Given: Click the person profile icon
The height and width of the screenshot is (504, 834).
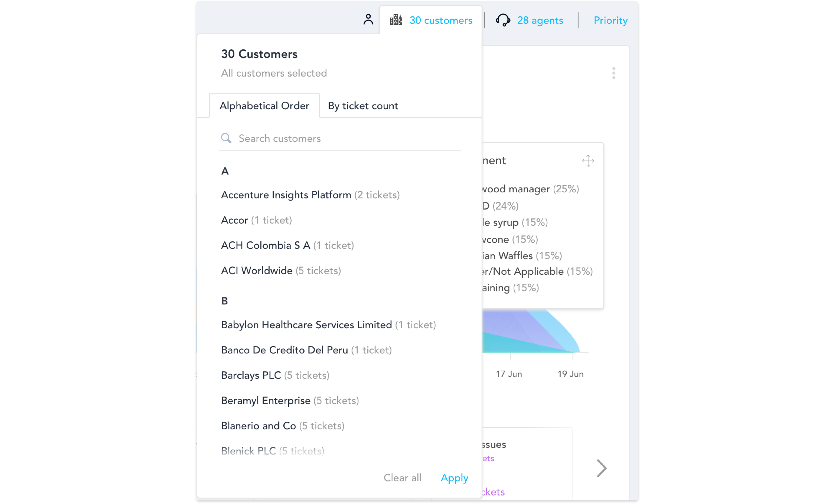Looking at the screenshot, I should tap(368, 20).
